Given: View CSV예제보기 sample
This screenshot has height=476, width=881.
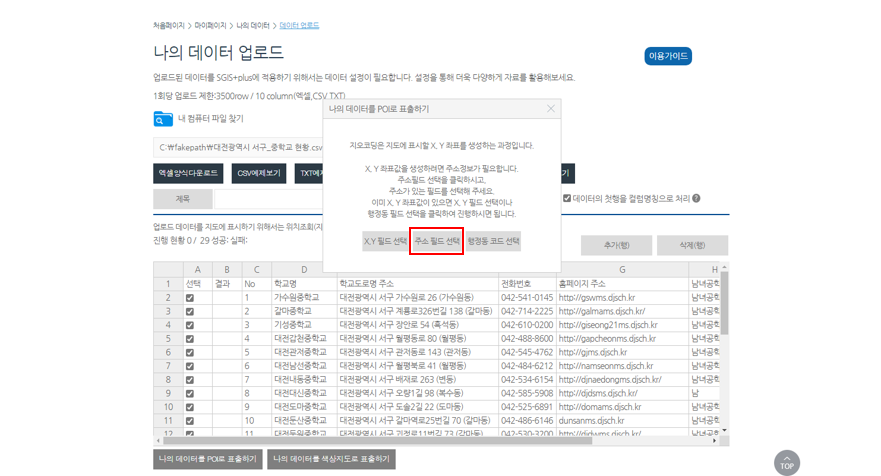Looking at the screenshot, I should coord(259,173).
